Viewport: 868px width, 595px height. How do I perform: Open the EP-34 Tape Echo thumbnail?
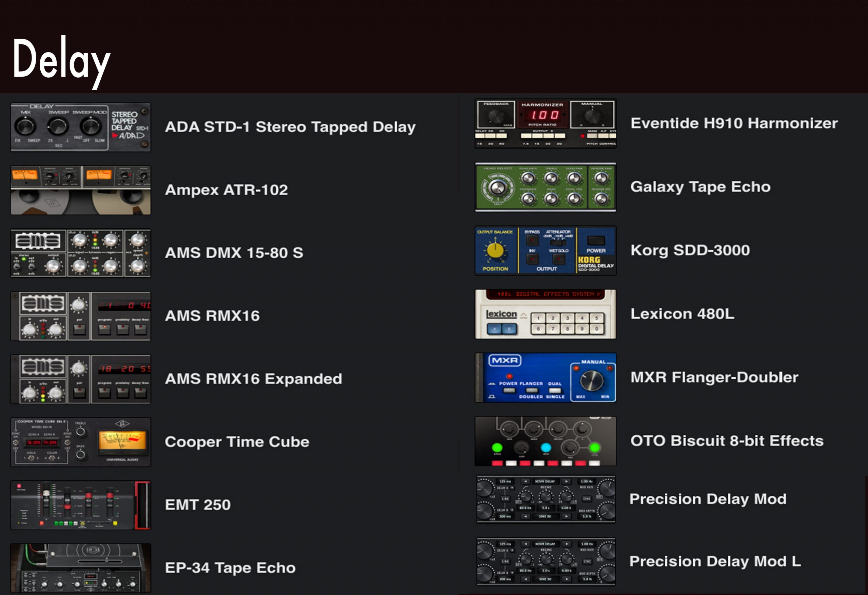pyautogui.click(x=80, y=568)
